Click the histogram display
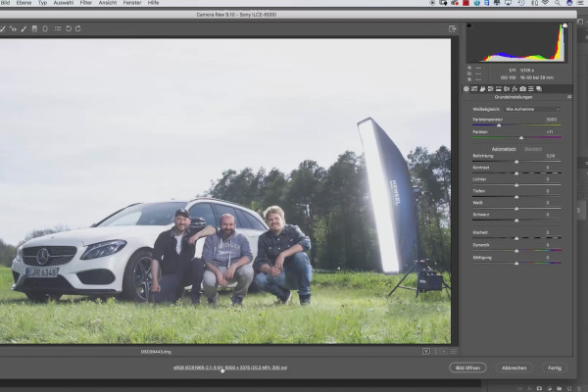Viewport: 588px width, 392px height. (516, 43)
